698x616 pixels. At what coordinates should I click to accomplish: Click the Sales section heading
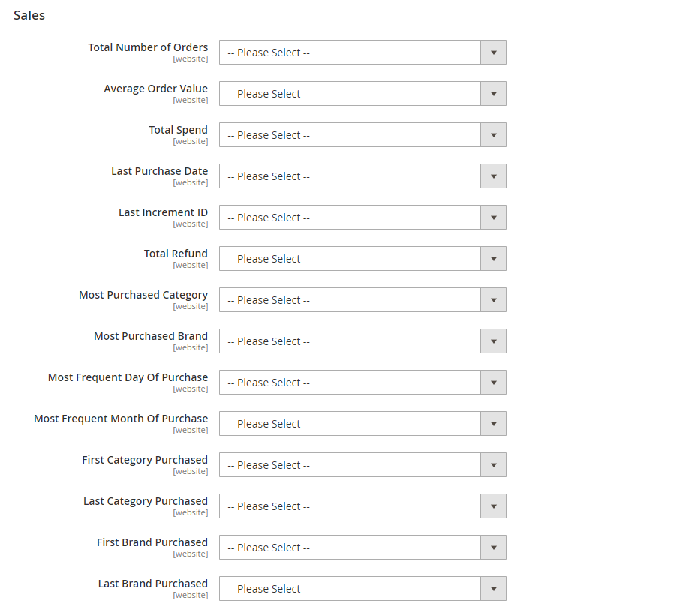[29, 15]
